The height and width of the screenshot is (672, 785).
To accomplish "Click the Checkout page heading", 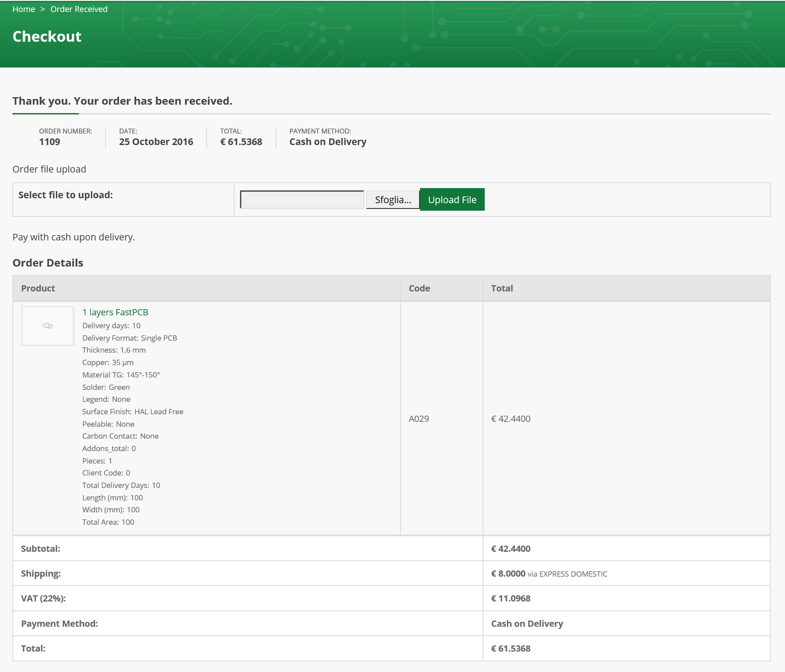I will (x=47, y=36).
